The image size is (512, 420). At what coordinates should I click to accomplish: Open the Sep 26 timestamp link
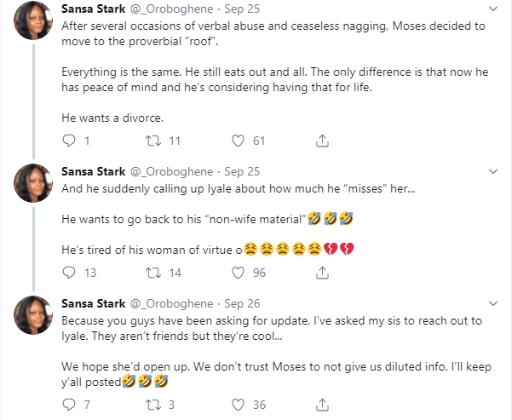click(241, 302)
